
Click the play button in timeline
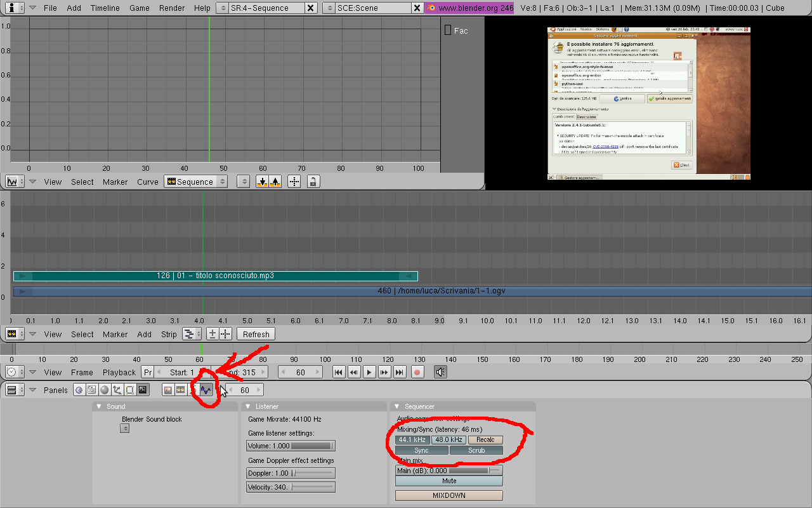(x=369, y=372)
